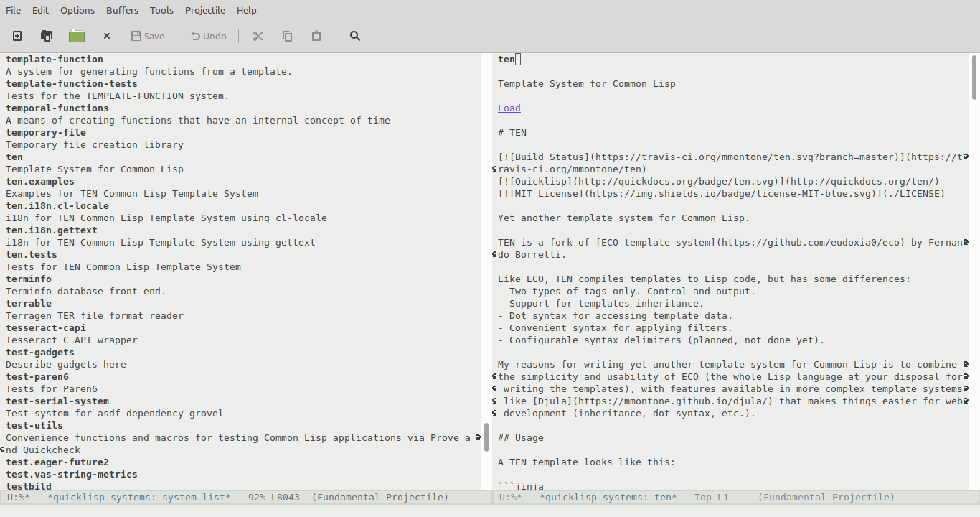This screenshot has width=980, height=517.
Task: Click the '## Usage' heading text
Action: [521, 438]
